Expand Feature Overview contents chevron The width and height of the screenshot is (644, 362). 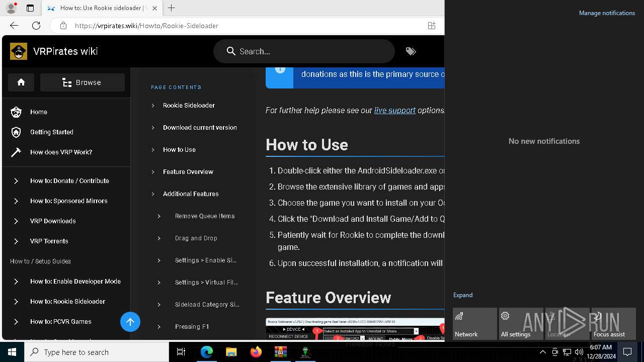(x=153, y=171)
